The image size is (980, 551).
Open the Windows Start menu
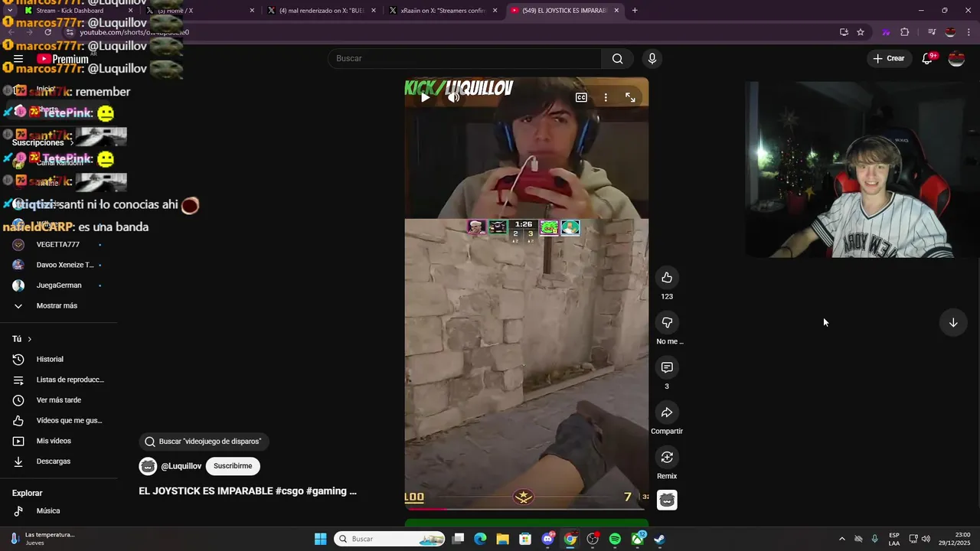point(320,539)
